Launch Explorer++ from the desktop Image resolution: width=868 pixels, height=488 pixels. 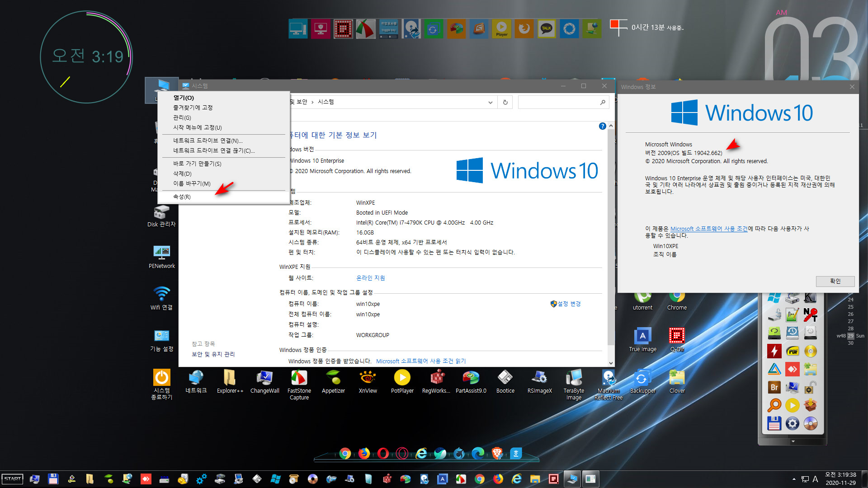230,381
